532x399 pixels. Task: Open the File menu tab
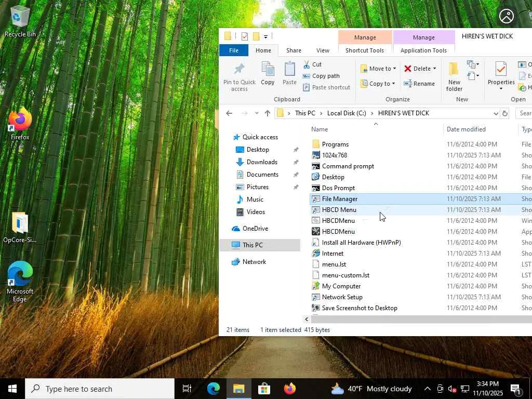pyautogui.click(x=234, y=50)
